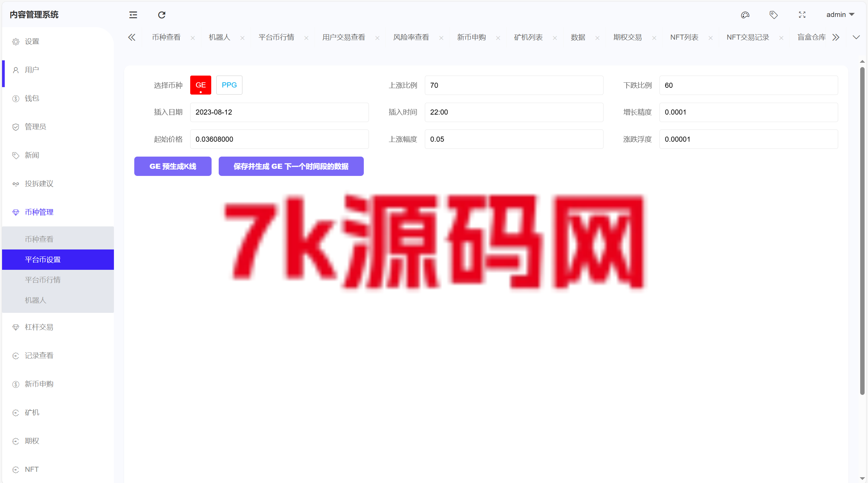Close the 用户交易查看 tab
The width and height of the screenshot is (868, 483).
point(377,38)
